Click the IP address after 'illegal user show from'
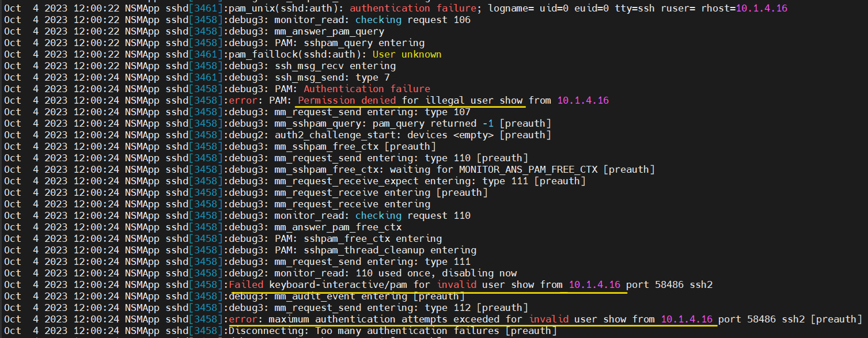 tap(583, 100)
